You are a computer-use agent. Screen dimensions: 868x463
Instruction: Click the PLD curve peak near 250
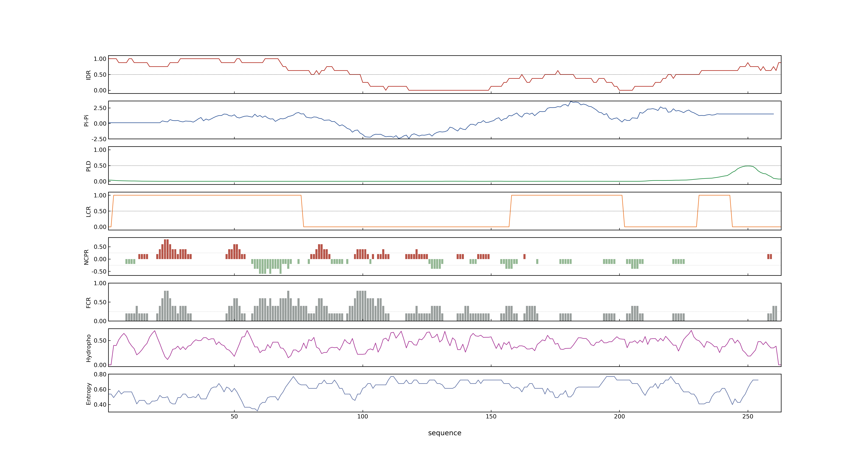(748, 166)
